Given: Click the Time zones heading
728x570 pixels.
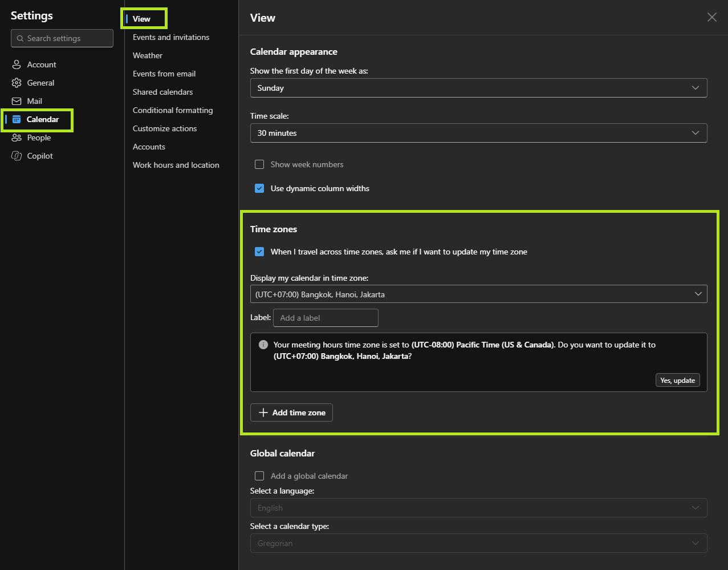Looking at the screenshot, I should (274, 229).
